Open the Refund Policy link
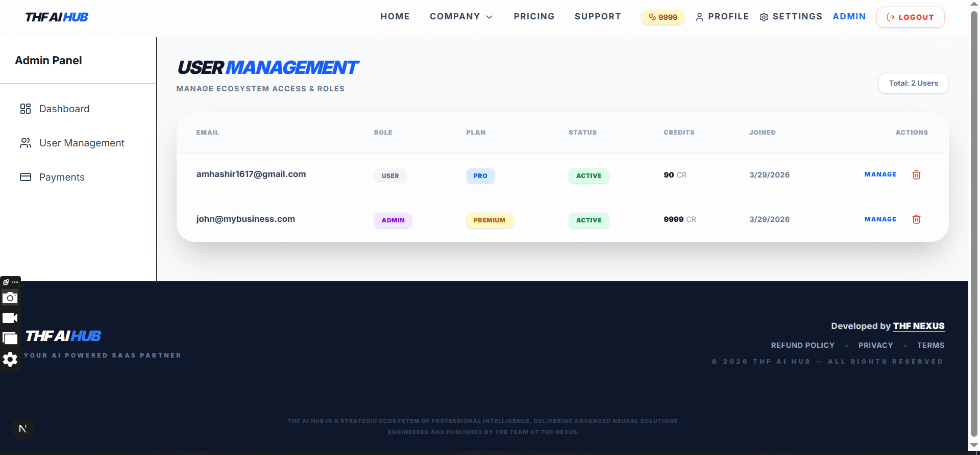The image size is (980, 455). pos(802,345)
